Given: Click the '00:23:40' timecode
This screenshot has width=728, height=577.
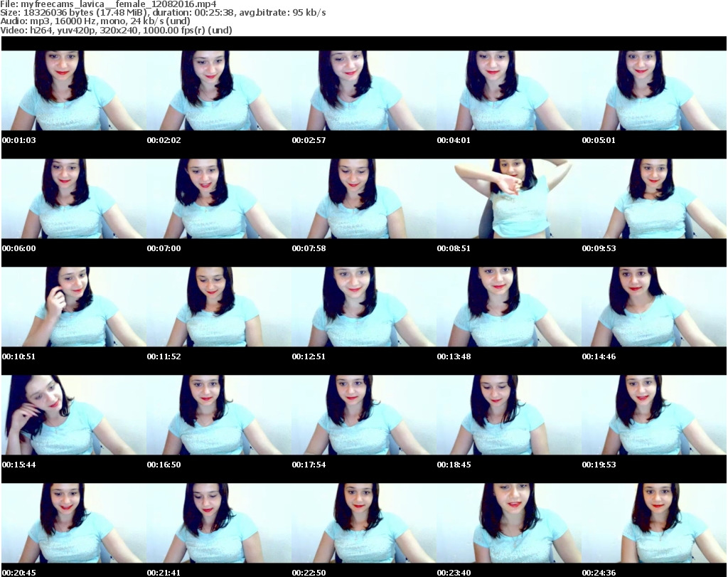Looking at the screenshot, I should point(454,573).
